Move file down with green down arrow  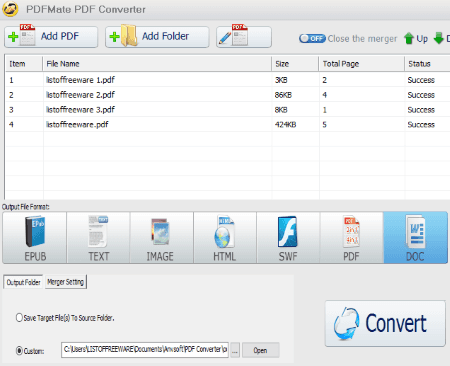pos(441,39)
